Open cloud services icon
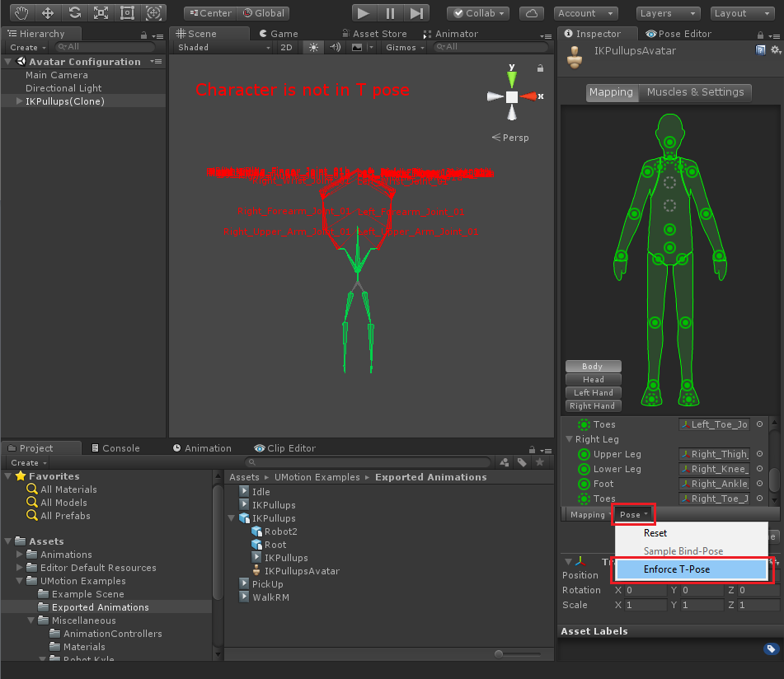784x679 pixels. click(533, 13)
